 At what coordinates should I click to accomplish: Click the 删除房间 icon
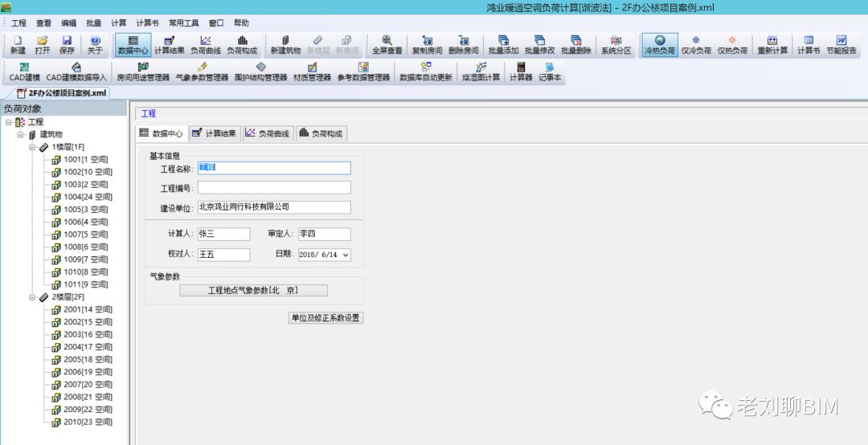point(464,45)
